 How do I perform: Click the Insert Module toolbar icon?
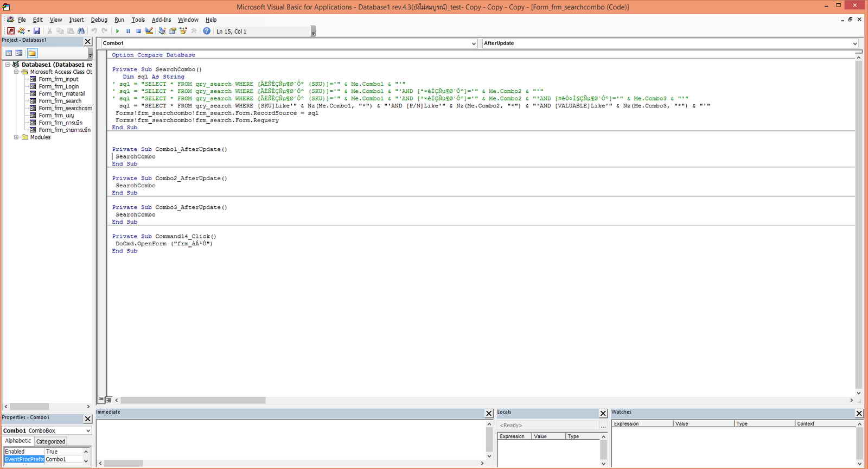21,31
